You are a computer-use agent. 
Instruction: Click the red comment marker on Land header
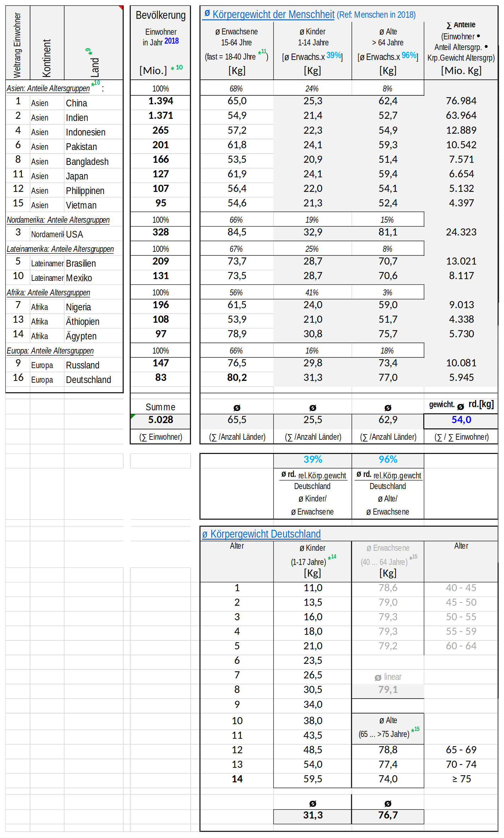point(121,7)
